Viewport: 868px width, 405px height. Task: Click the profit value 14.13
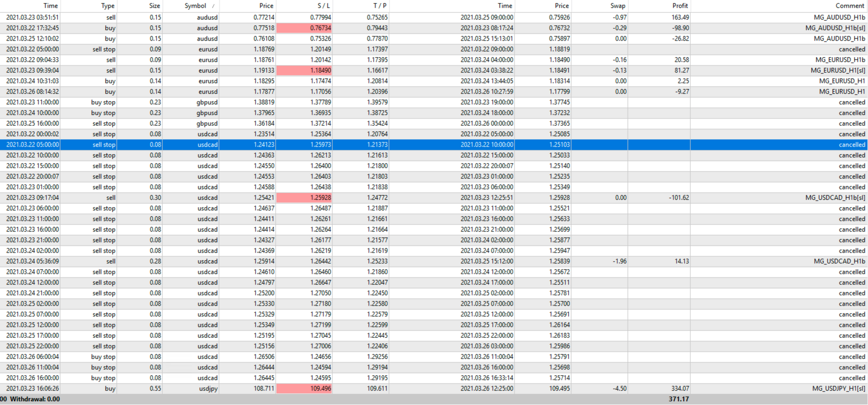[682, 261]
